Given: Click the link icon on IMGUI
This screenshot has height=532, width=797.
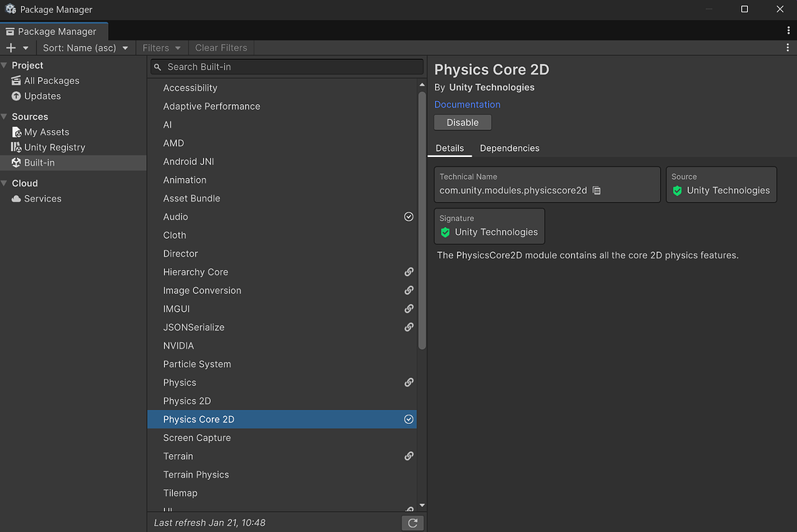Looking at the screenshot, I should 409,309.
